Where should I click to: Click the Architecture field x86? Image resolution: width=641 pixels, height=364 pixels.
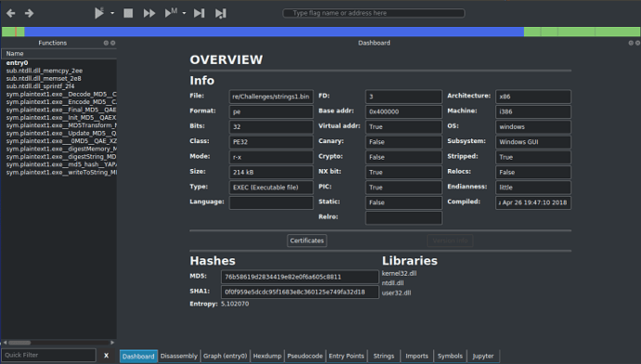pos(533,97)
